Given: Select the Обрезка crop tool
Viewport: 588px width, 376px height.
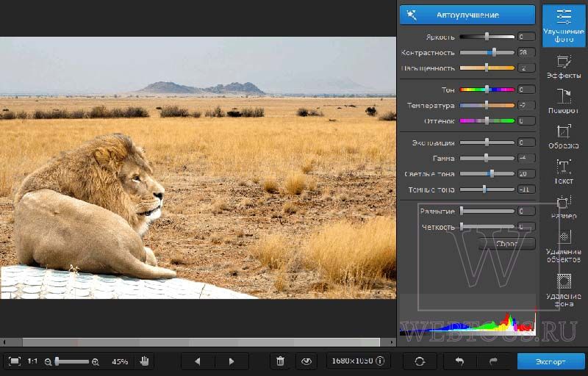Looking at the screenshot, I should point(564,137).
